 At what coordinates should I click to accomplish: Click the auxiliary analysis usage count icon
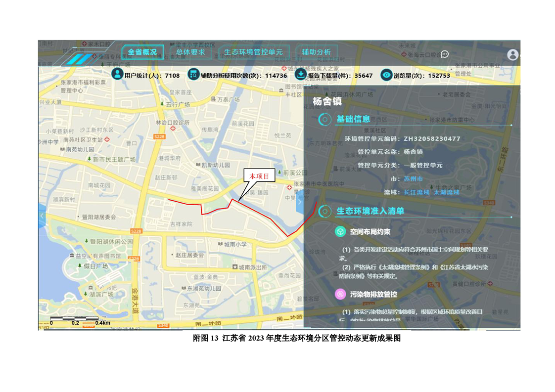[193, 75]
